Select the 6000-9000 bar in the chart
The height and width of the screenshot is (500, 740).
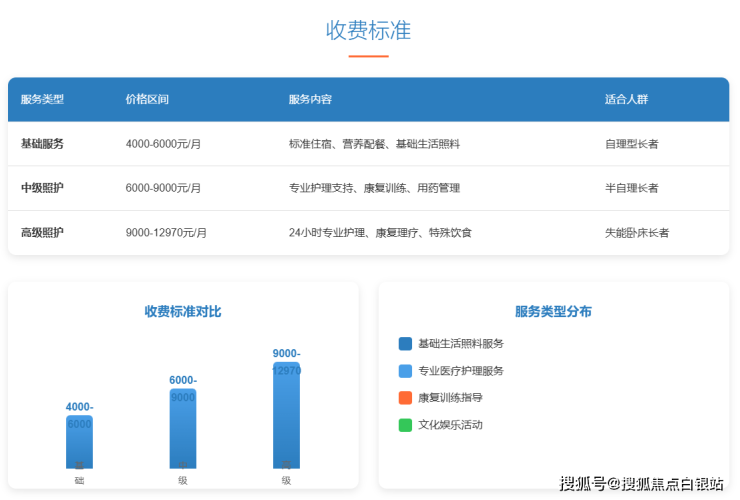pos(183,428)
